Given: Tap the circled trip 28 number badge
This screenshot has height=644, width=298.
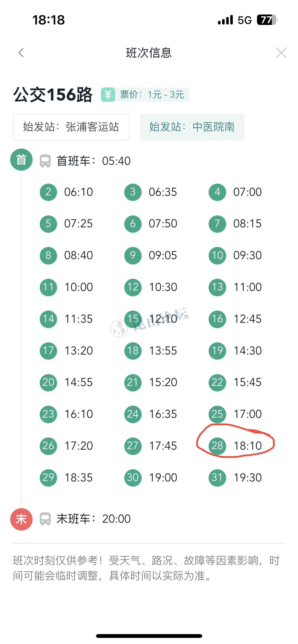Looking at the screenshot, I should point(217,446).
